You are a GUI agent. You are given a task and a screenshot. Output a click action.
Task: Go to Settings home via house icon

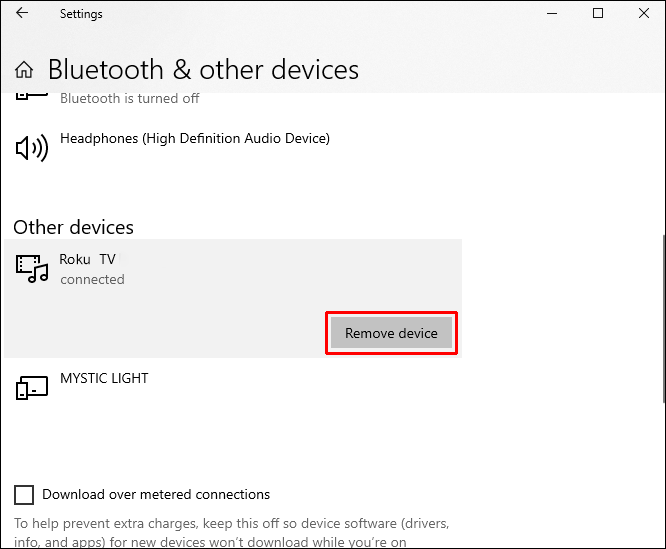pos(25,70)
